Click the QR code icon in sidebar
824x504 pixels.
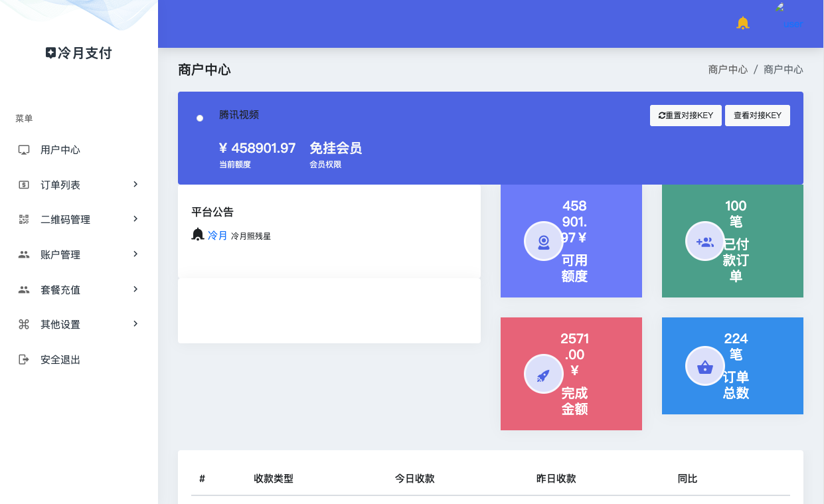(24, 220)
